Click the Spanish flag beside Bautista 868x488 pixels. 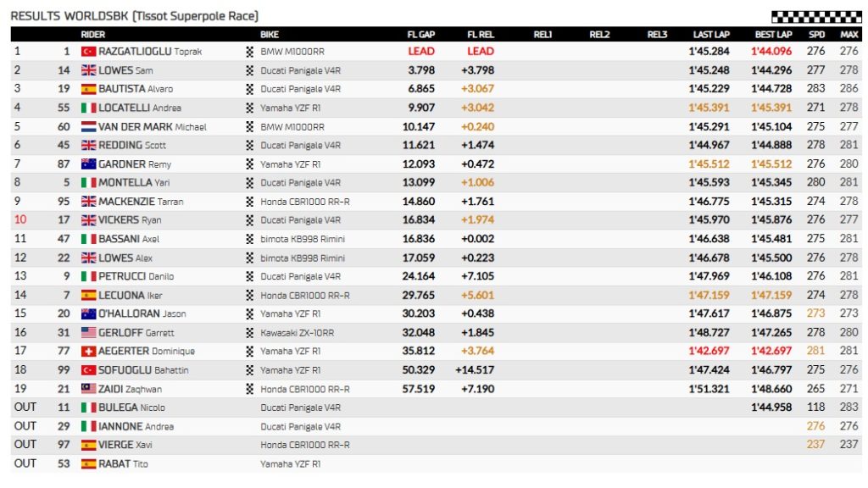point(88,89)
